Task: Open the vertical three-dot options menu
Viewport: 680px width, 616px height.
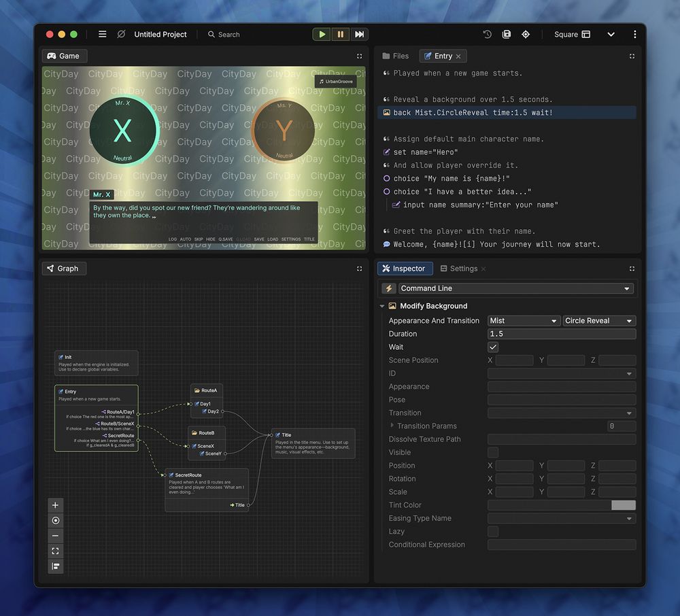Action: (x=635, y=34)
